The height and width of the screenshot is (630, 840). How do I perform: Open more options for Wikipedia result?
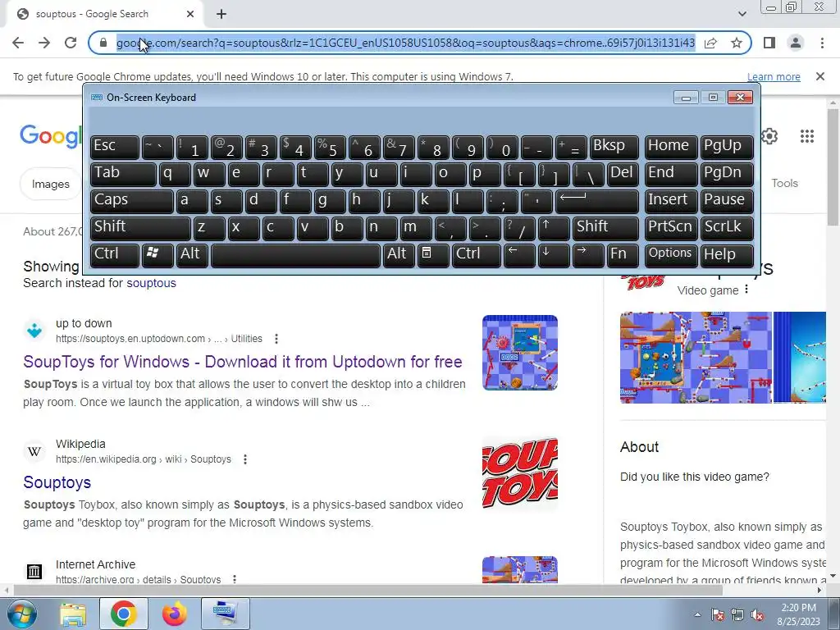[x=244, y=459]
